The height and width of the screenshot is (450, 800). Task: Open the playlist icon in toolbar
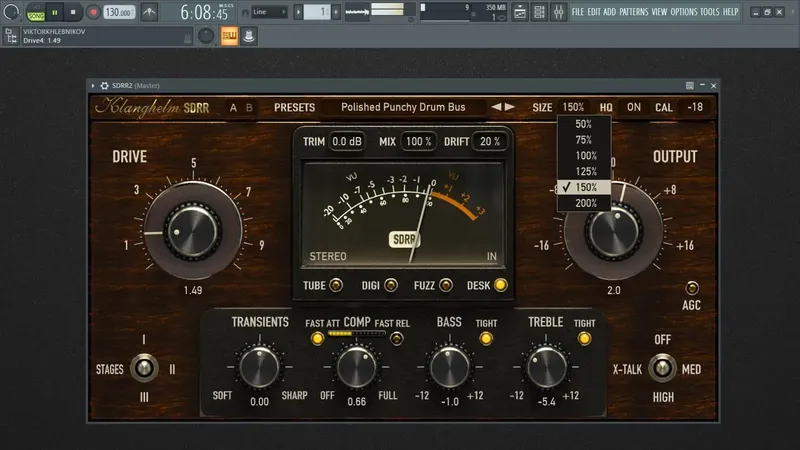pos(519,12)
